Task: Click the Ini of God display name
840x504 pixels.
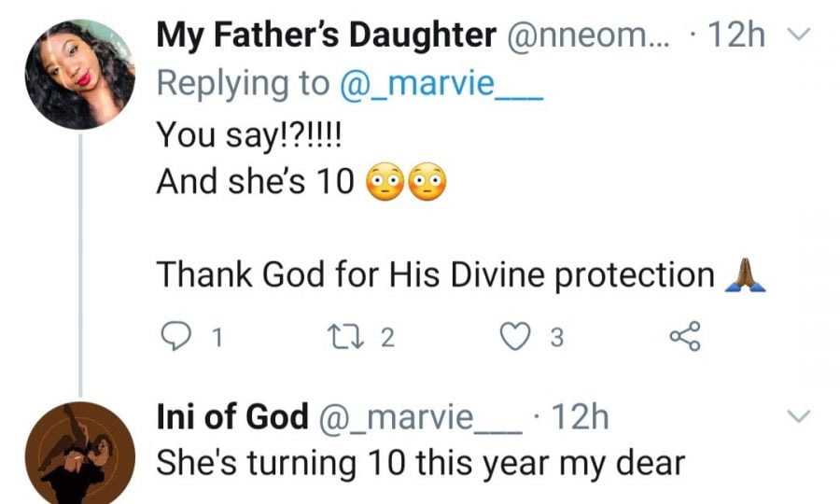Action: pyautogui.click(x=231, y=417)
